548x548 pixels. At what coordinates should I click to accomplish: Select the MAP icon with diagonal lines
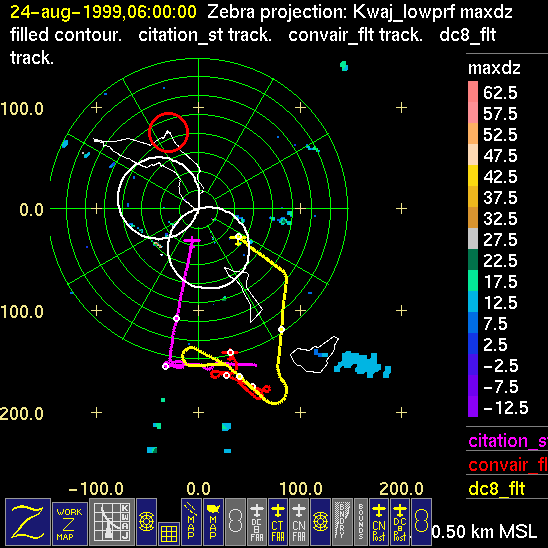pyautogui.click(x=191, y=522)
